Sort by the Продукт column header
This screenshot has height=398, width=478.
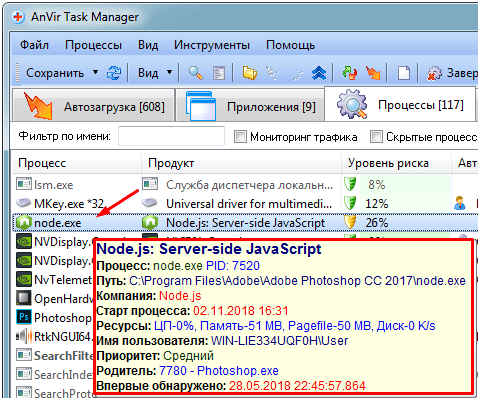(242, 163)
